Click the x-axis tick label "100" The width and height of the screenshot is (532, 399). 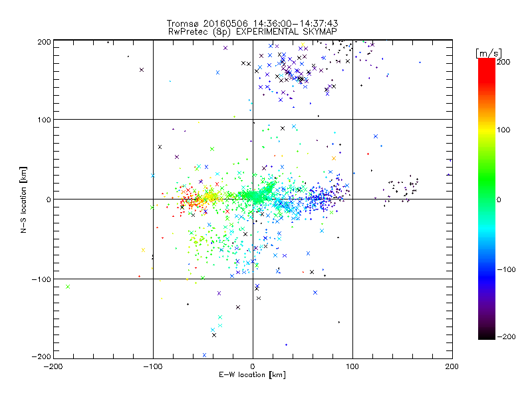click(352, 366)
